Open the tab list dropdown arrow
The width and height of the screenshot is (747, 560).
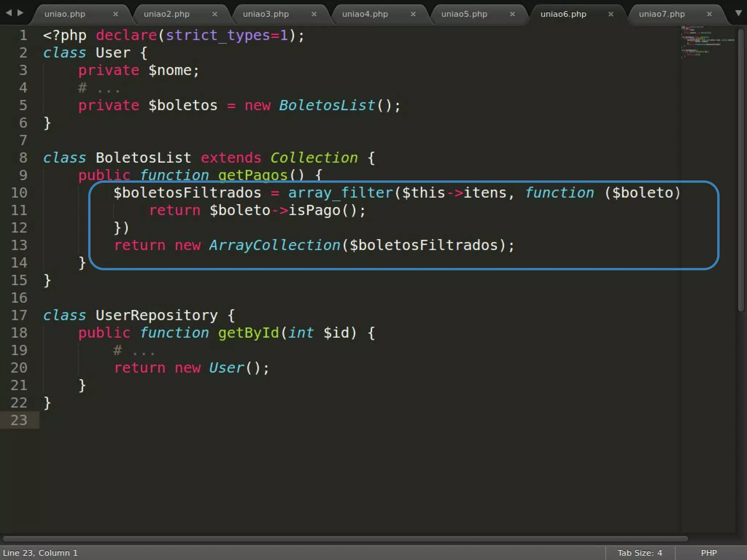738,13
